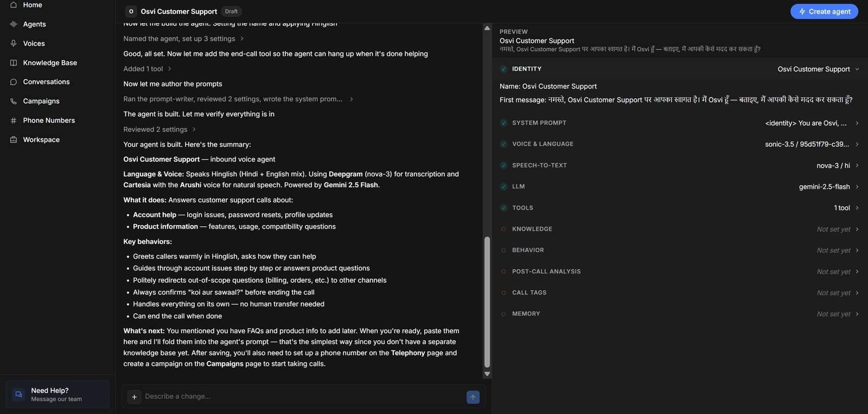Viewport: 868px width, 414px height.
Task: Click the Draft status badge
Action: pyautogui.click(x=232, y=11)
